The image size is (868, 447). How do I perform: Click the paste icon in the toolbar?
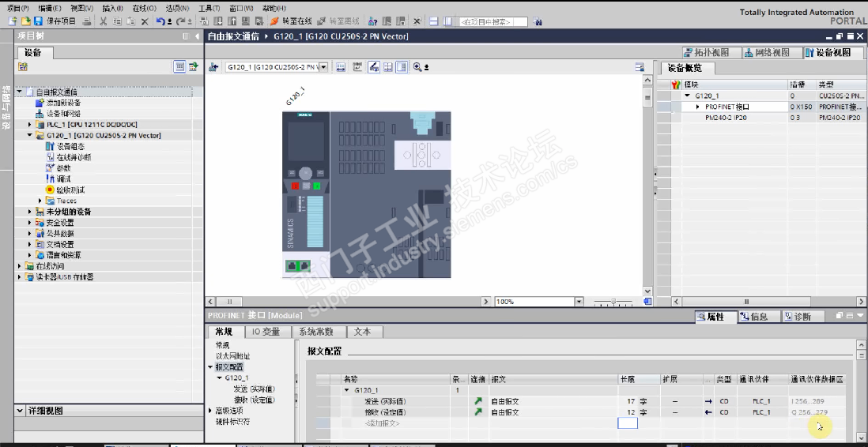130,21
